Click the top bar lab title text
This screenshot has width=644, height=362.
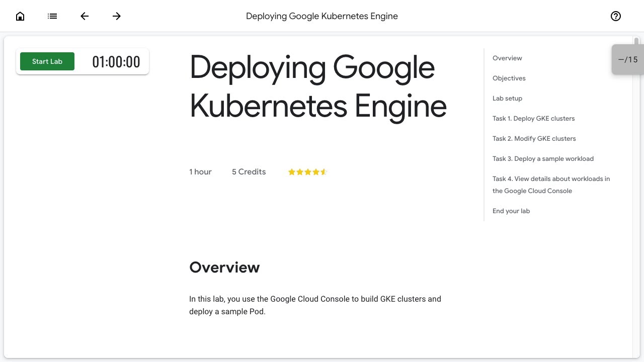[x=322, y=16]
